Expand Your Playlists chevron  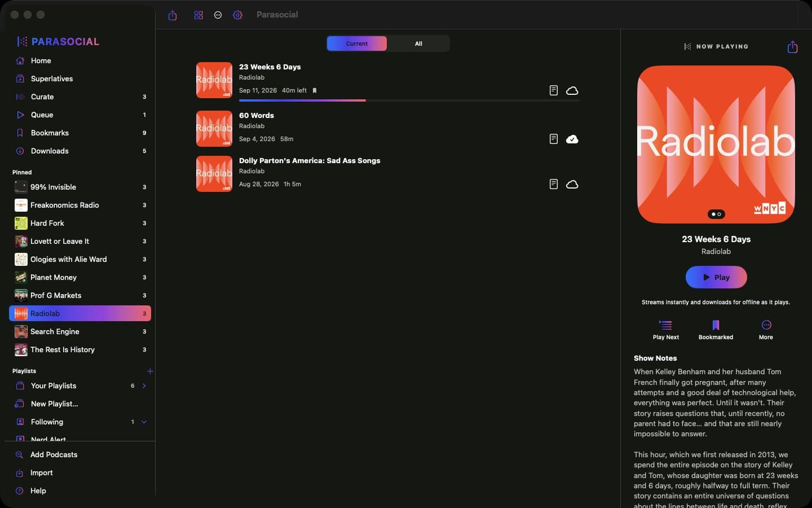pos(144,386)
